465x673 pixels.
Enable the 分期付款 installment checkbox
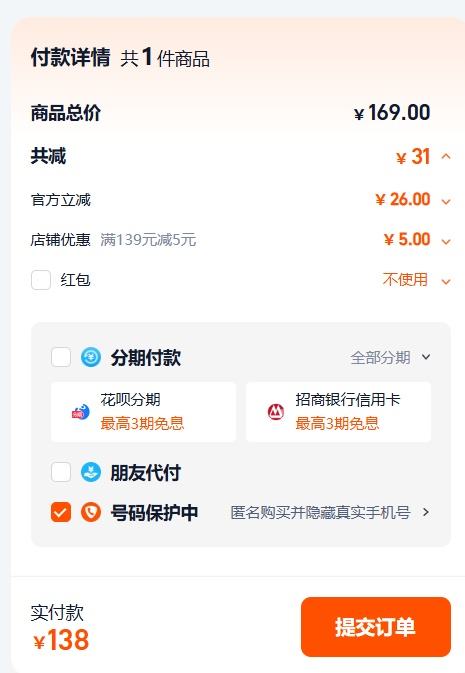(x=61, y=357)
